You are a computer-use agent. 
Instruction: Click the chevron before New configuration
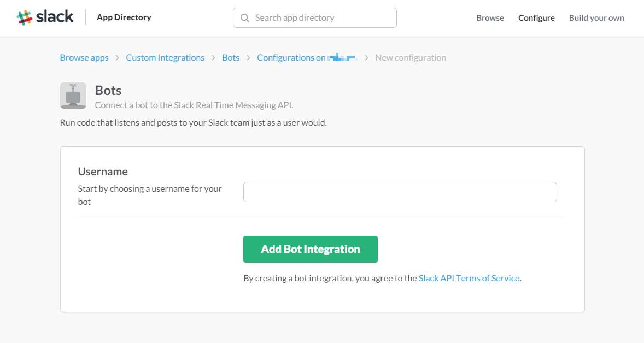366,58
